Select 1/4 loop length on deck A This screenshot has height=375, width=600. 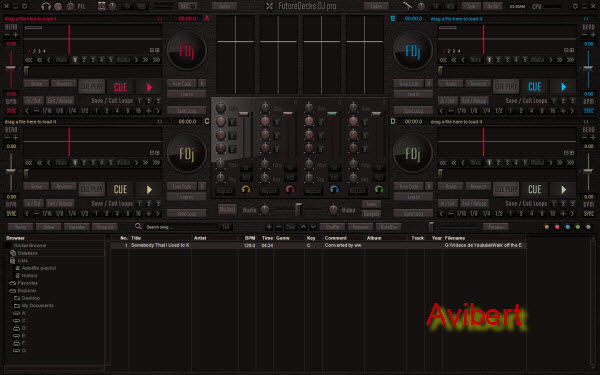(x=72, y=111)
